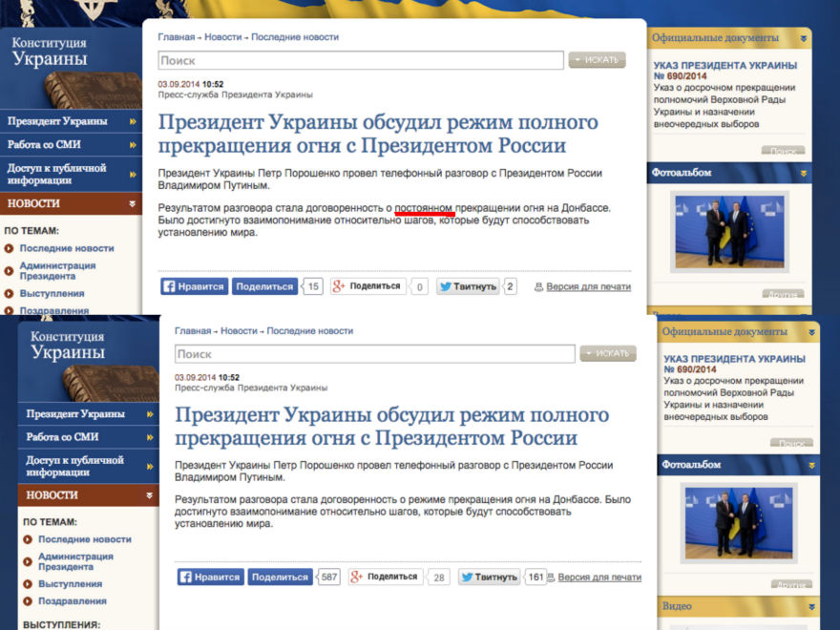Click Twitter Твитнуть button beside the 2 counter

[468, 286]
